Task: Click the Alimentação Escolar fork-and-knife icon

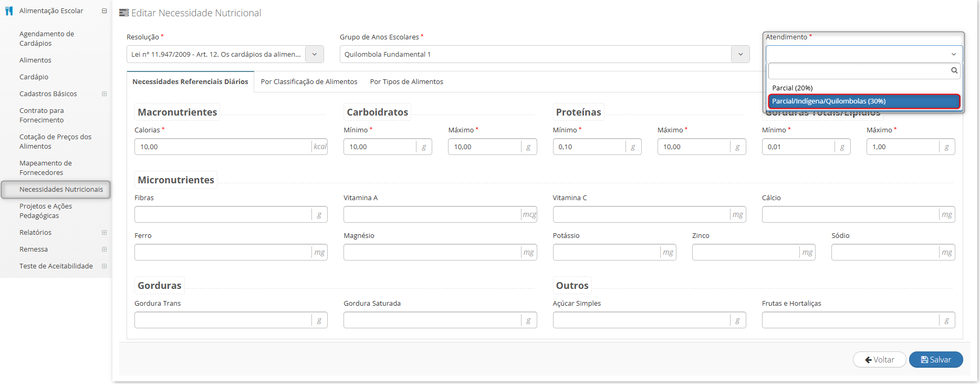Action: 9,11
